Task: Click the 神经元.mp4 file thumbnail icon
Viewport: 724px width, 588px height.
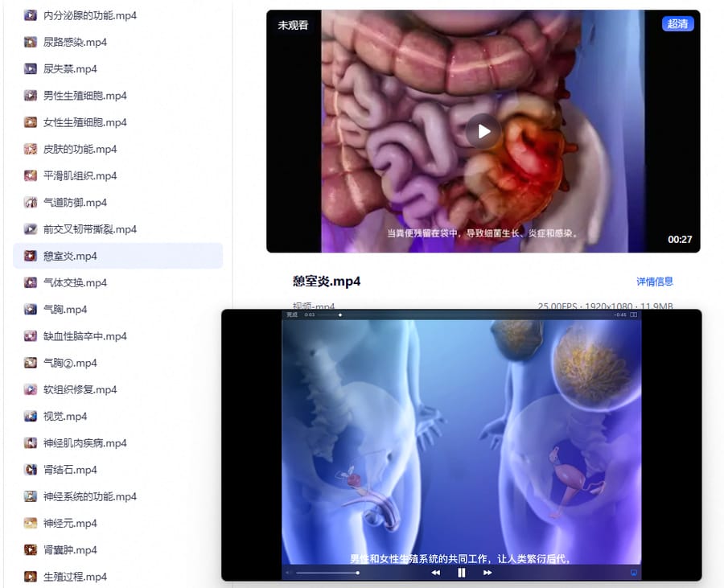Action: [x=31, y=524]
